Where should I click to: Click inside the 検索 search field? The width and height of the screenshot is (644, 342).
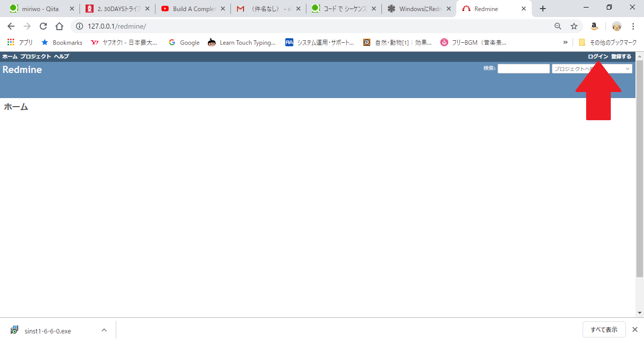coord(523,68)
